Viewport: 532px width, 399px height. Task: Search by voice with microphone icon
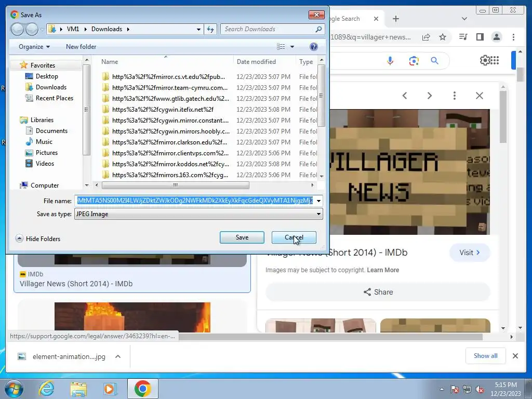tap(390, 61)
